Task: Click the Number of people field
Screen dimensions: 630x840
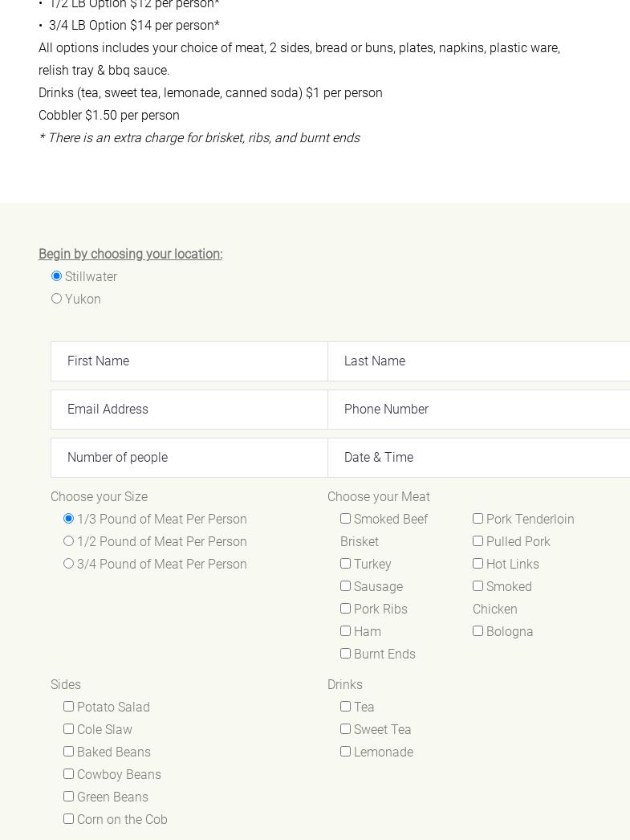Action: coord(189,458)
